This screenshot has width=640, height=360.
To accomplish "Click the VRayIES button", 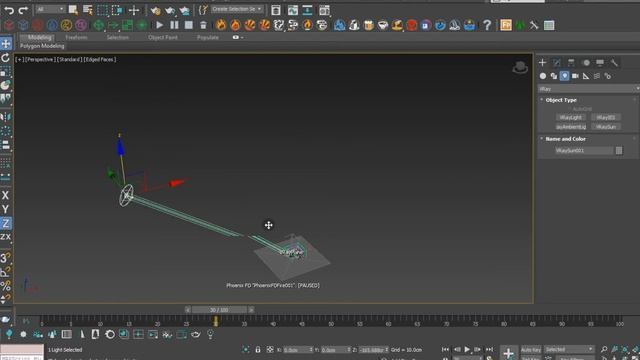I will coord(606,118).
